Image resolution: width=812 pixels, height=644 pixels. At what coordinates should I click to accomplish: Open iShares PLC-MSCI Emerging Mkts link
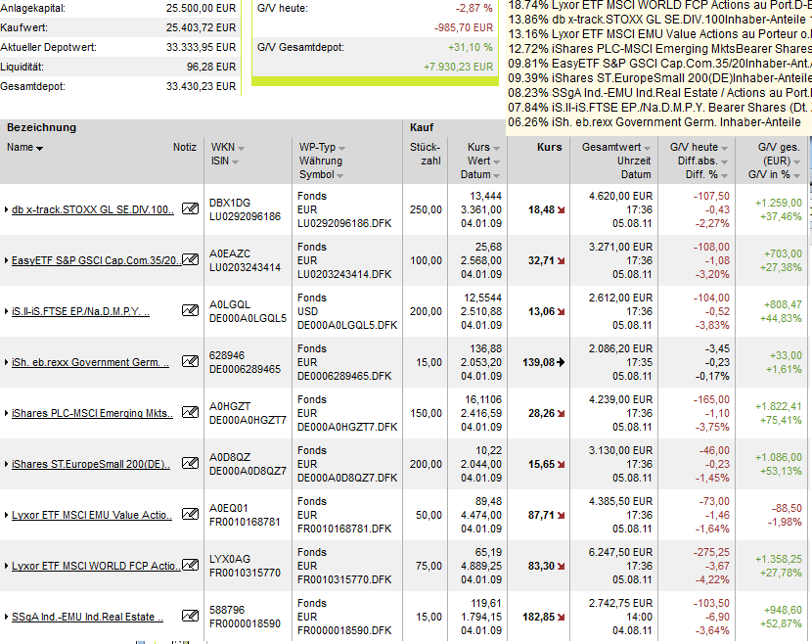click(x=92, y=413)
